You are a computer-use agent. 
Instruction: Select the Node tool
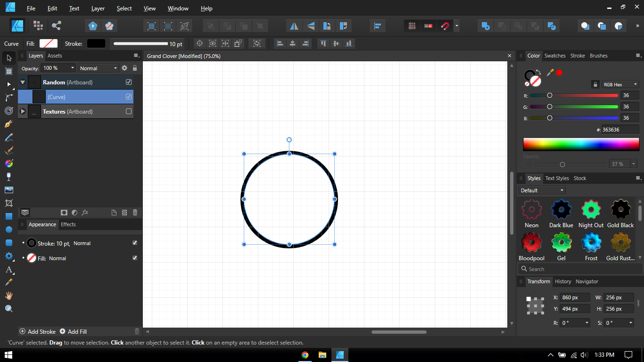tap(8, 84)
